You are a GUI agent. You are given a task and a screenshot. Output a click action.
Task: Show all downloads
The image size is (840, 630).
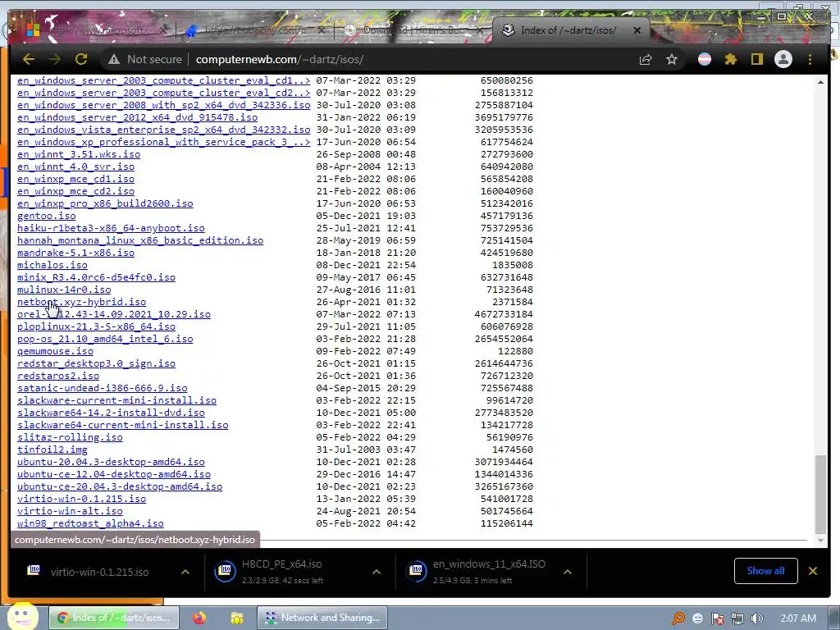pyautogui.click(x=765, y=571)
